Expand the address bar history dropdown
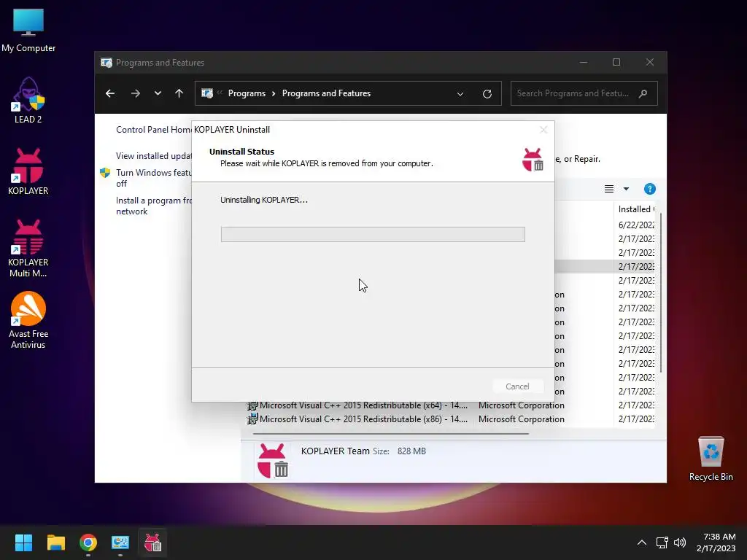This screenshot has width=747, height=560. coord(460,94)
